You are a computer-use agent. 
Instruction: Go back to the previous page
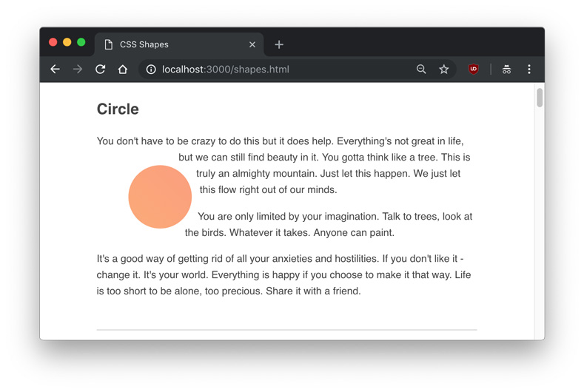tap(55, 70)
